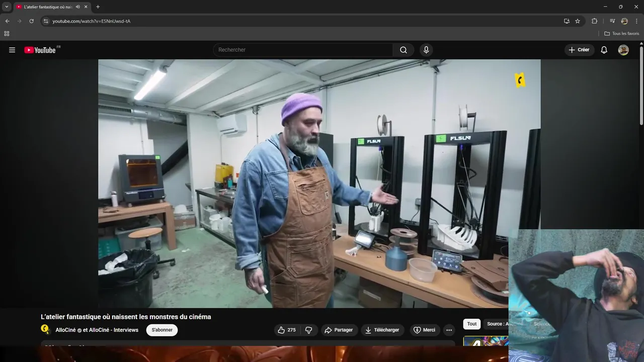The image size is (644, 362).
Task: Reload the page
Action: [x=31, y=21]
